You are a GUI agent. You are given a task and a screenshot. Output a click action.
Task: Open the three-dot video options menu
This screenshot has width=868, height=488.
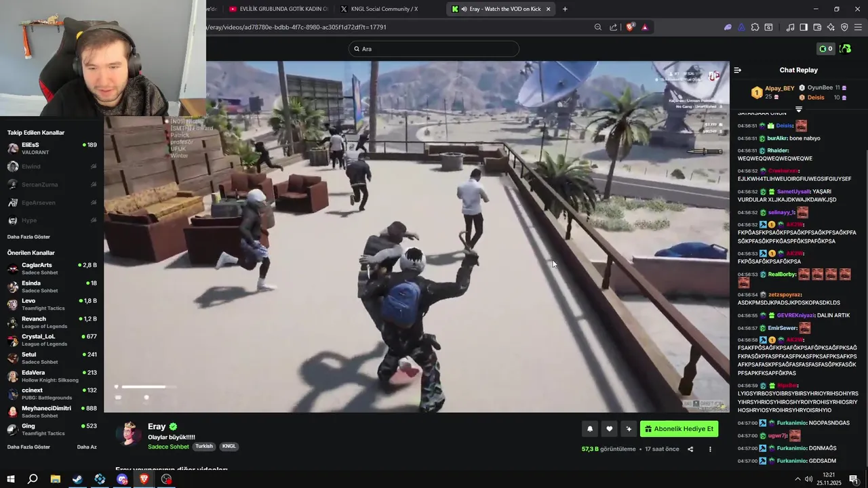pyautogui.click(x=710, y=449)
